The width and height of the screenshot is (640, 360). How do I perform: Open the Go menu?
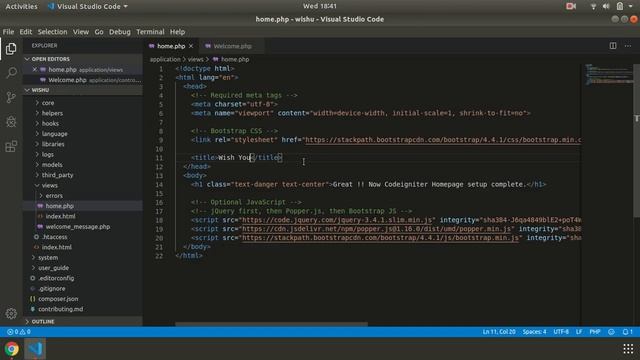pos(99,32)
